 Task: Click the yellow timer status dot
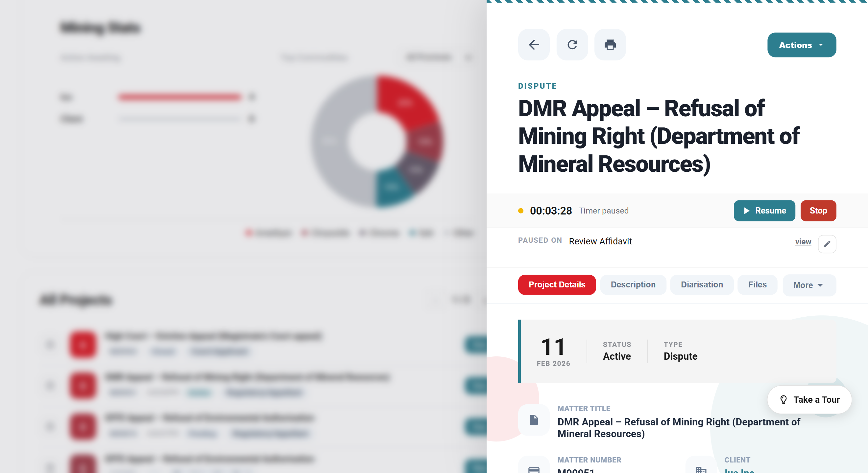tap(520, 211)
